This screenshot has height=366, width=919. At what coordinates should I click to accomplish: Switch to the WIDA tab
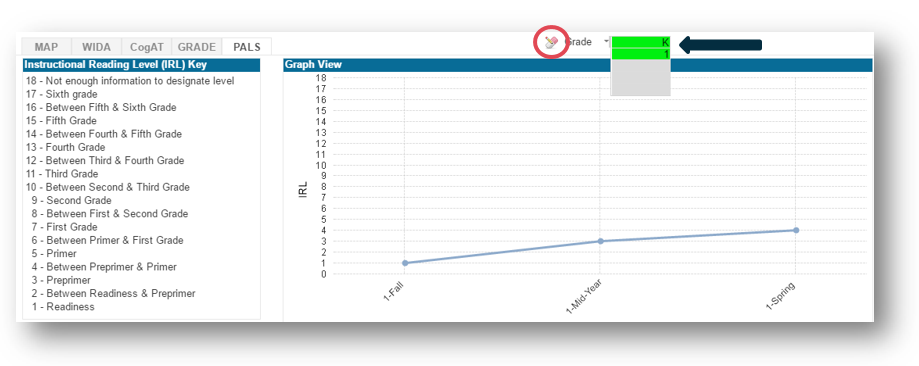coord(97,47)
